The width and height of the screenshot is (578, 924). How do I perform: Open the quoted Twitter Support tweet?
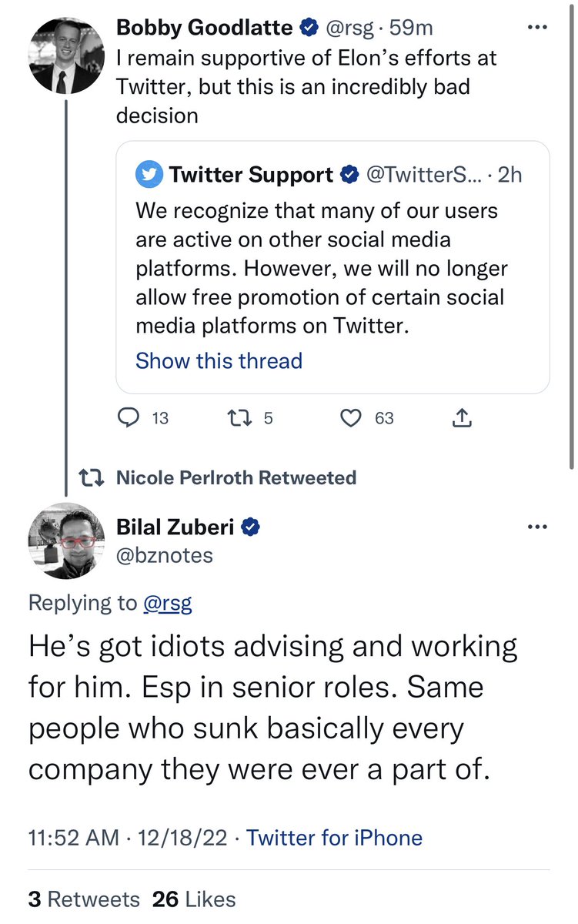click(331, 269)
